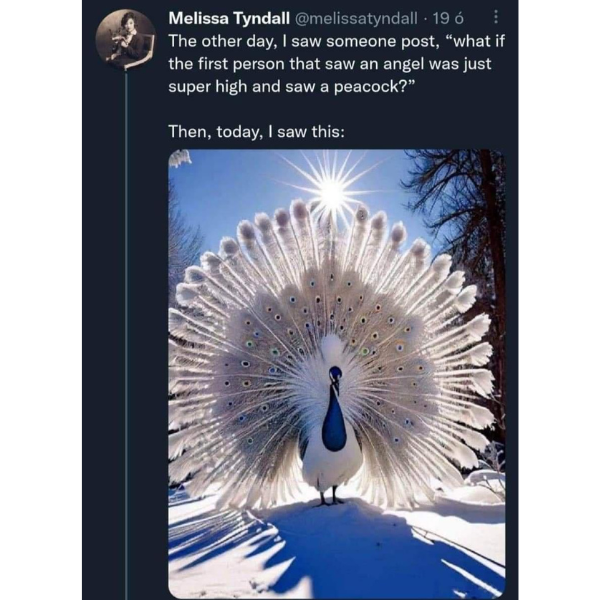The image size is (600, 600).
Task: Open the @melissatyndall handle link
Action: 355,18
